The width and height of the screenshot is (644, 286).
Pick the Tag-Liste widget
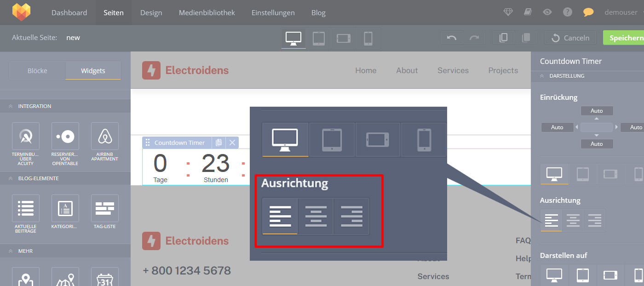pos(105,212)
